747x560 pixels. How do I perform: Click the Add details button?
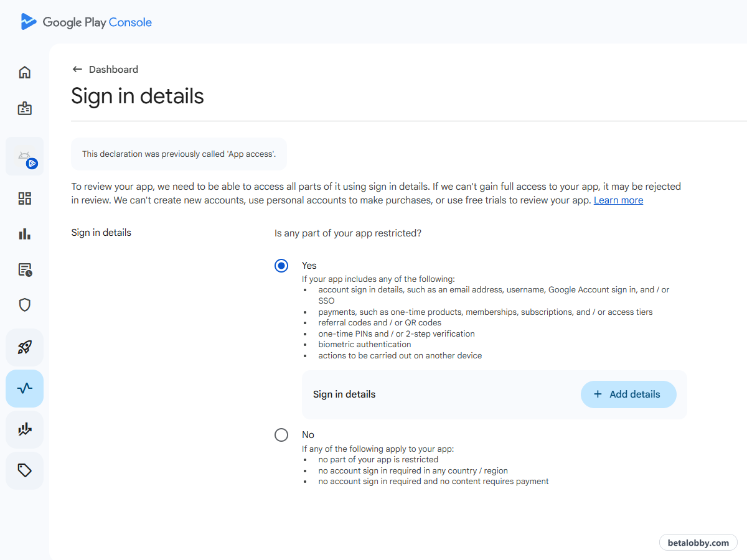pyautogui.click(x=629, y=394)
